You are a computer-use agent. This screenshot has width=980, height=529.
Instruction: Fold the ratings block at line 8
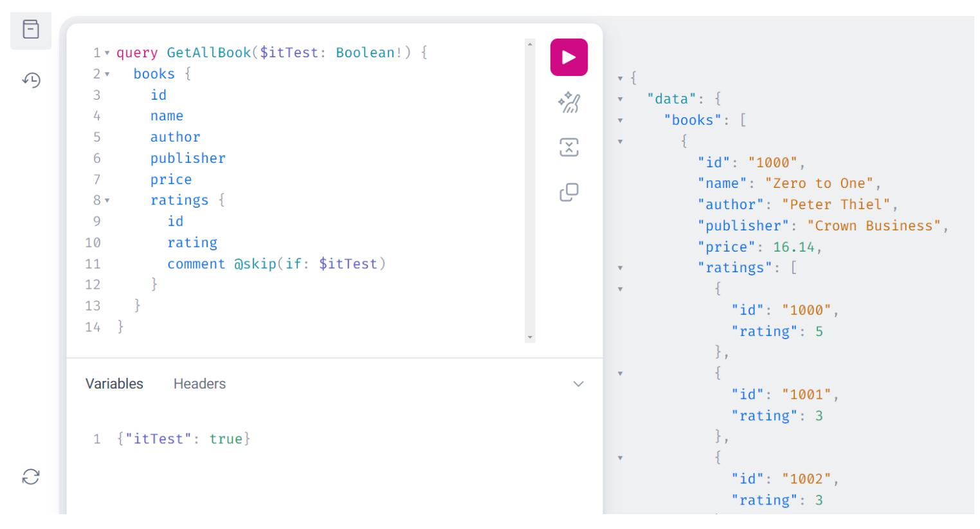[107, 201]
